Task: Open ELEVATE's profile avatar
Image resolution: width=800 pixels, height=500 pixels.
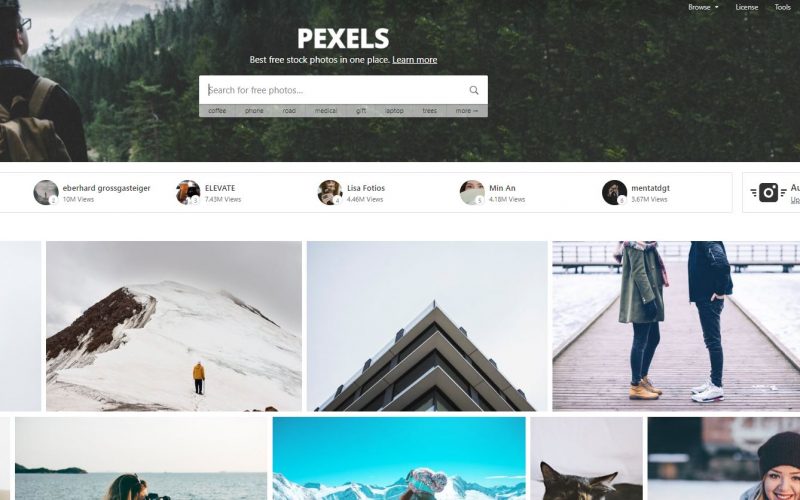Action: 188,192
